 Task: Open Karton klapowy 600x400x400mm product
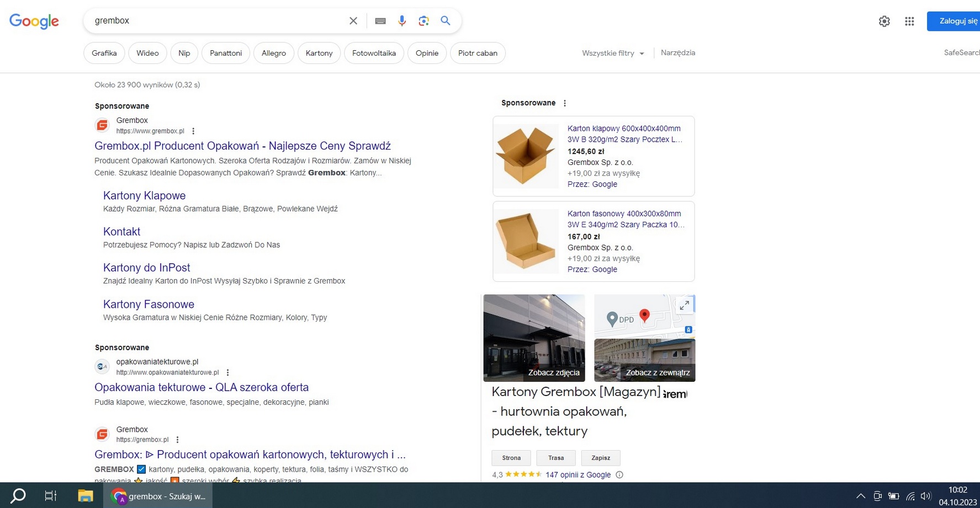(x=625, y=134)
